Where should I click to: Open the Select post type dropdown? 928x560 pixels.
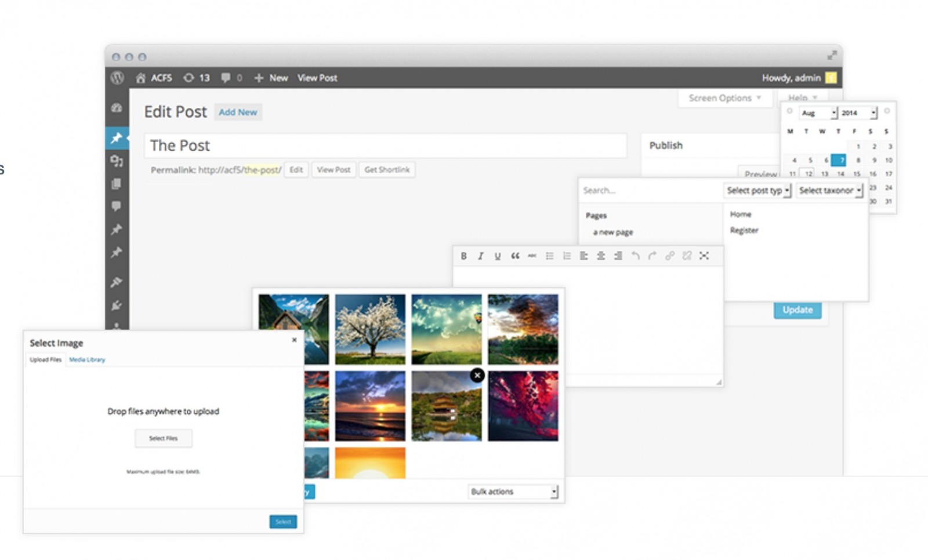point(757,190)
